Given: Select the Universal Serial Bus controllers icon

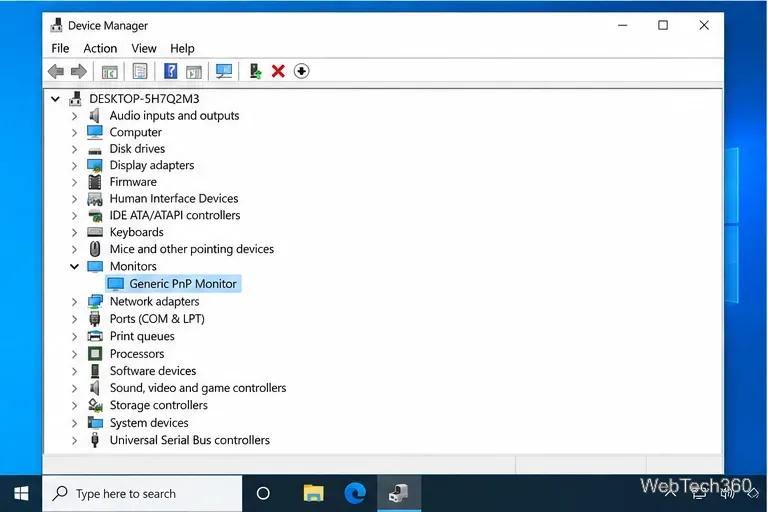Looking at the screenshot, I should 95,440.
